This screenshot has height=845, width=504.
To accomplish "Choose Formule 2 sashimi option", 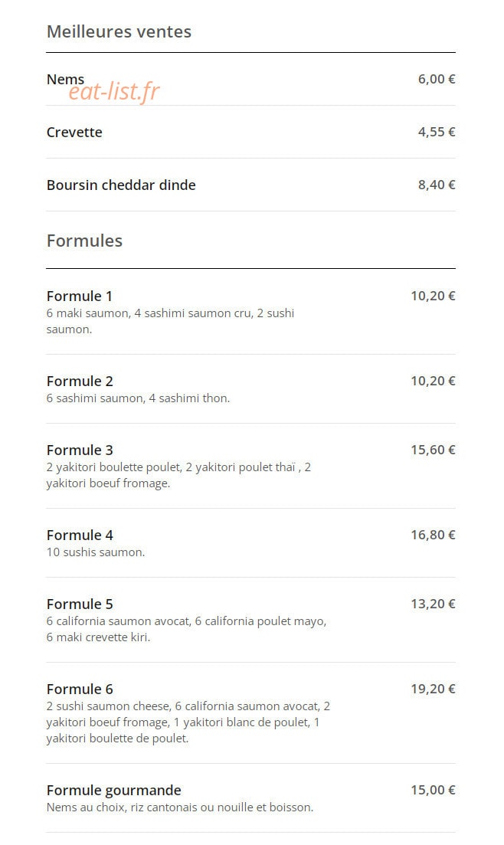I will point(250,389).
